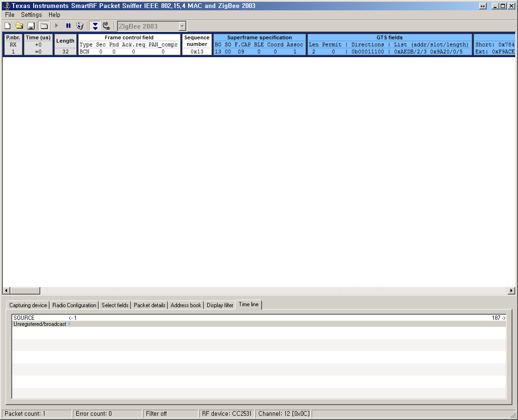518x420 pixels.
Task: Click the RF device: CC2531 status field
Action: (x=226, y=414)
